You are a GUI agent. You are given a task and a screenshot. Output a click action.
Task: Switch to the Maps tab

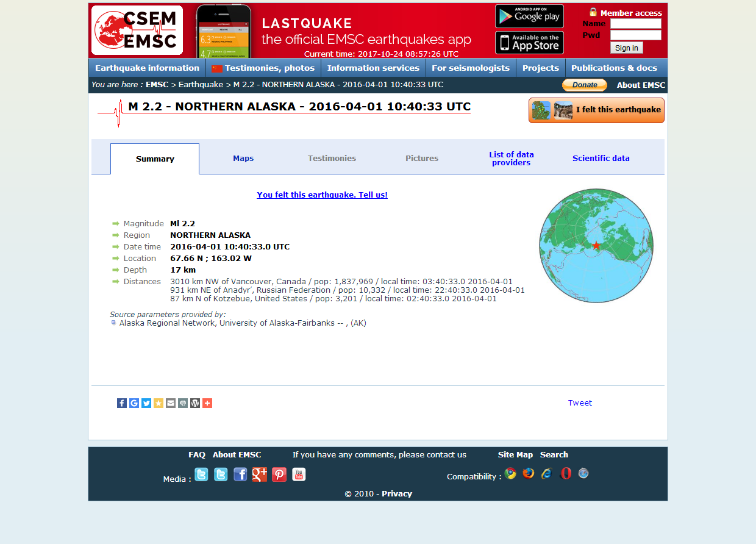pyautogui.click(x=243, y=159)
